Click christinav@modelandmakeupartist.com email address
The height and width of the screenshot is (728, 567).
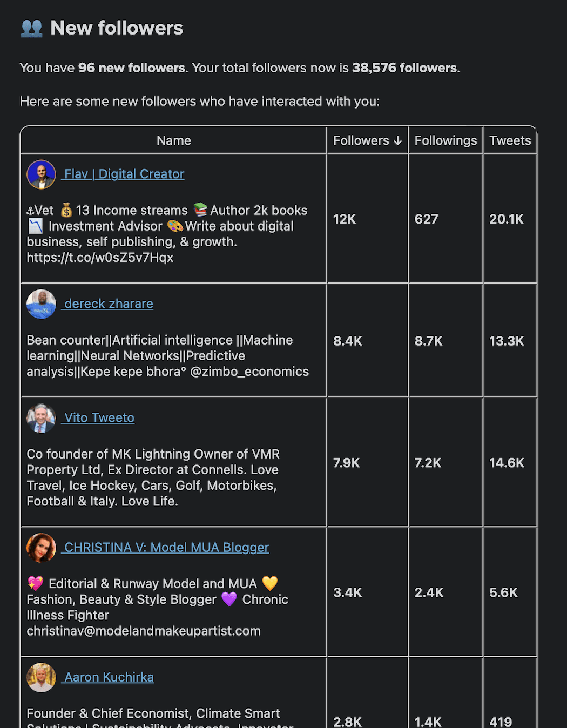pos(144,631)
